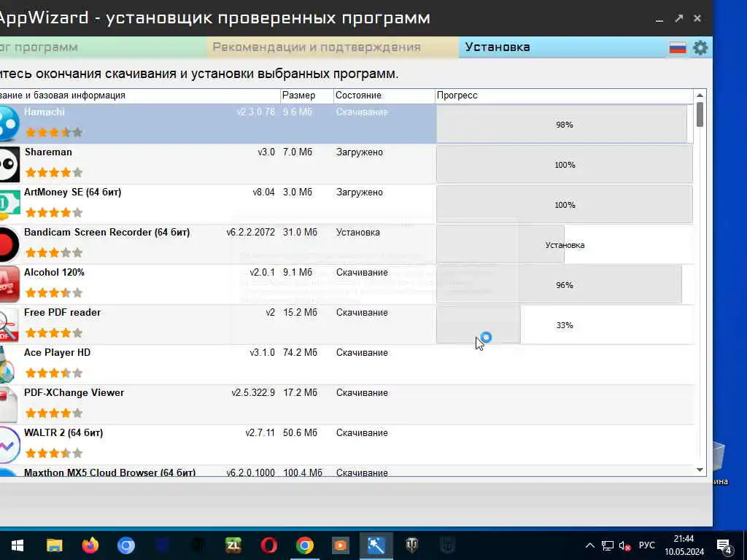Select the WALTR 2 (64 бит) name

[63, 432]
